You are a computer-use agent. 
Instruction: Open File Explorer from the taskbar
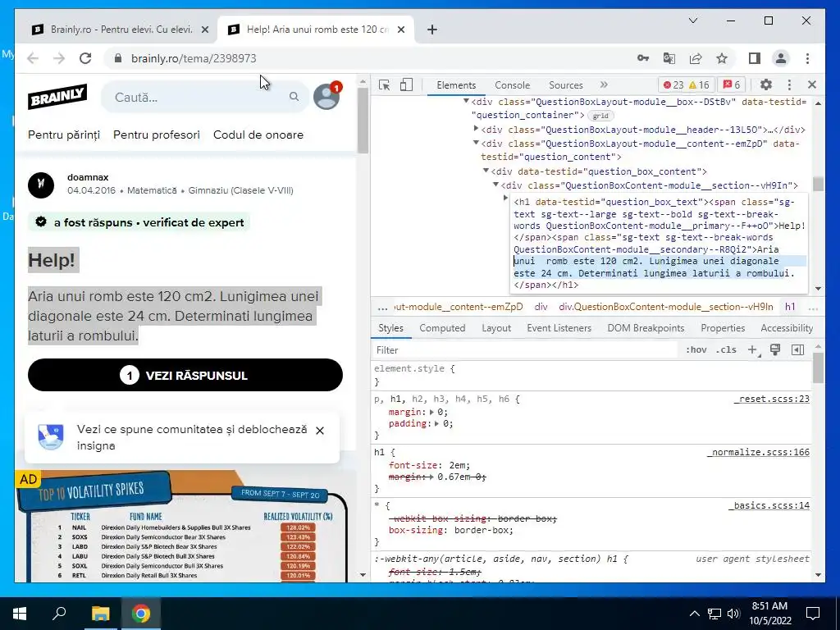[x=100, y=614]
